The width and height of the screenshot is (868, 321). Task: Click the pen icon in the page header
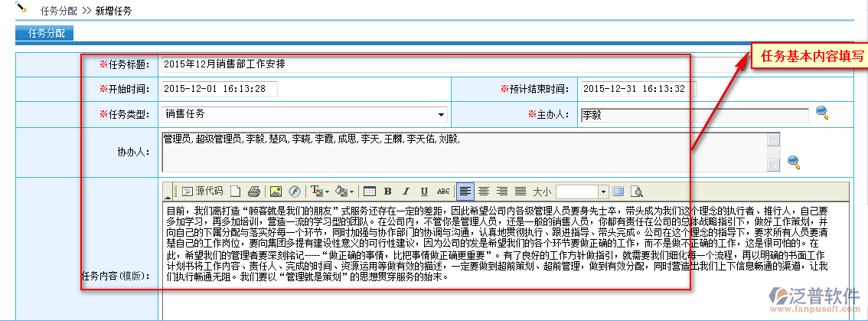tap(22, 8)
